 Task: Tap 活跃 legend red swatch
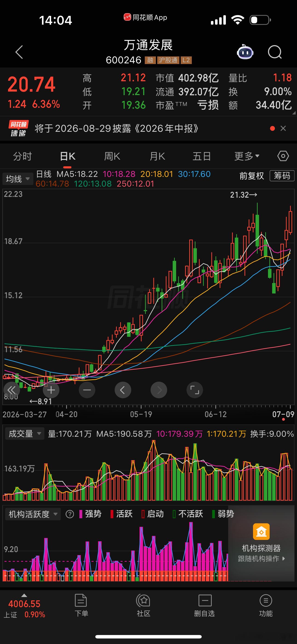coord(112,514)
